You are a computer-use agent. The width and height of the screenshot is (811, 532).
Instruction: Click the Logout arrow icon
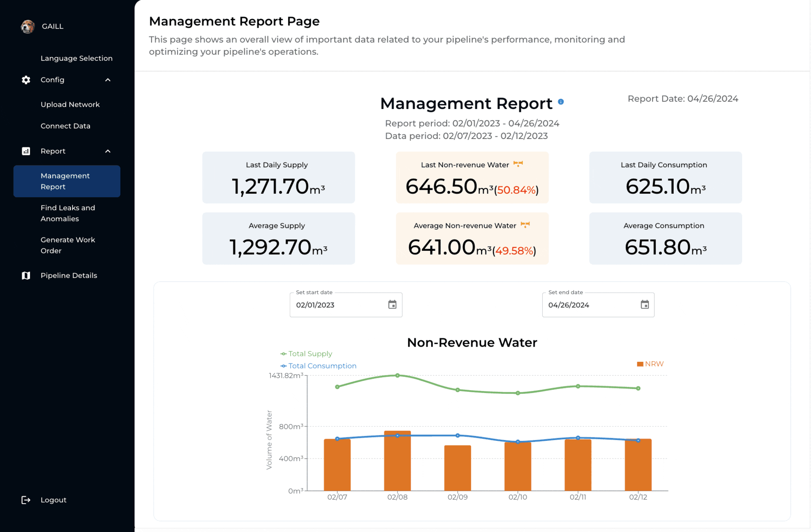point(25,499)
